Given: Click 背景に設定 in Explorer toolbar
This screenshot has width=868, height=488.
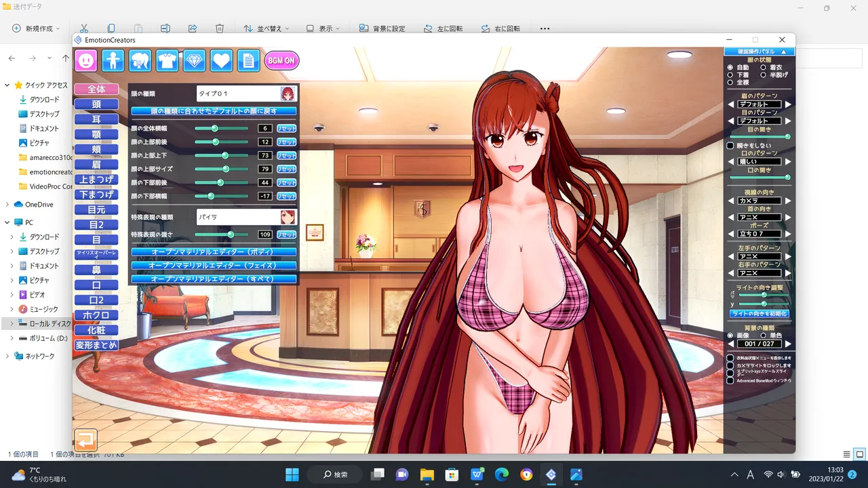Looking at the screenshot, I should tap(382, 28).
